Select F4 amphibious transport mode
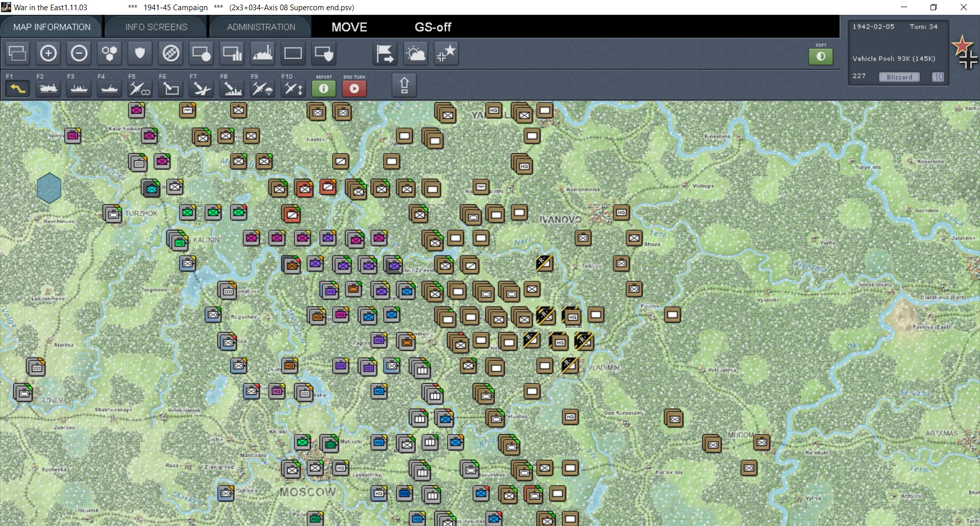This screenshot has height=526, width=980. (110, 88)
